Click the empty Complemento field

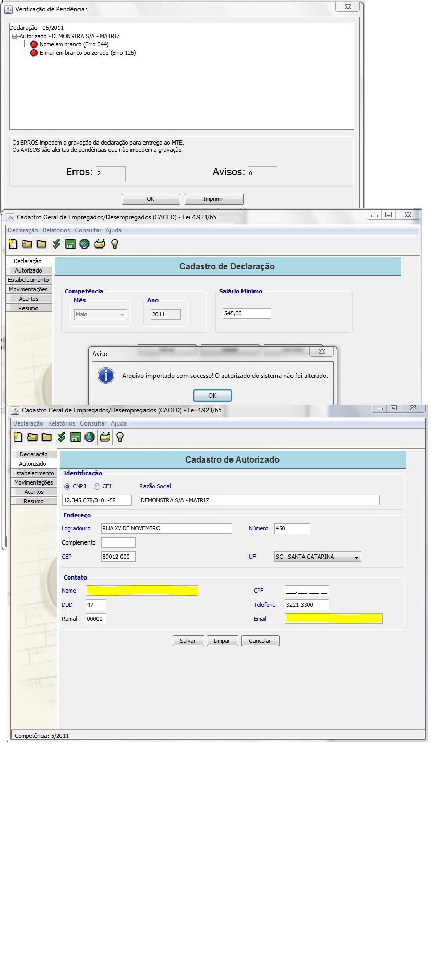tap(118, 542)
